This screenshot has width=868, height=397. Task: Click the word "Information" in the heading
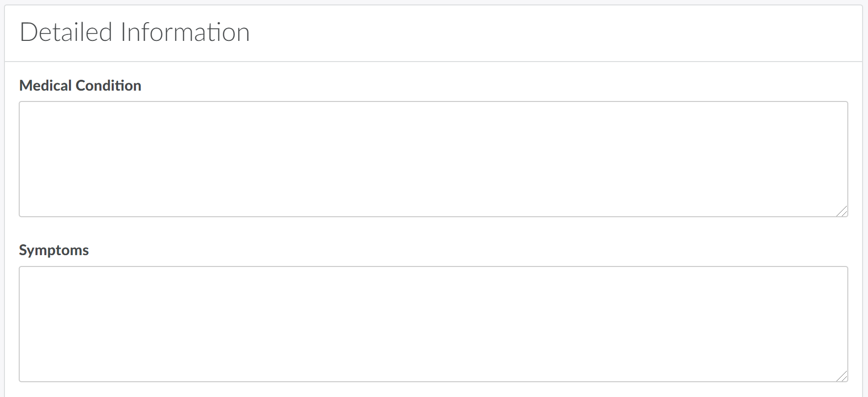(185, 33)
